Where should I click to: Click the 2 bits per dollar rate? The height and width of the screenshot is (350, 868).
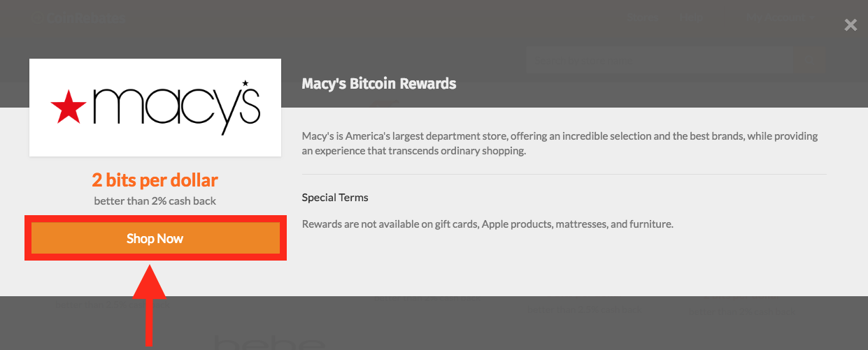tap(155, 180)
